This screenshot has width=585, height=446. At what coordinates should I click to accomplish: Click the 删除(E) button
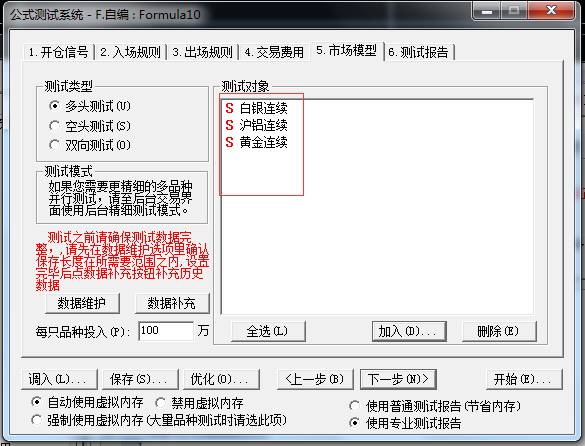pos(499,331)
